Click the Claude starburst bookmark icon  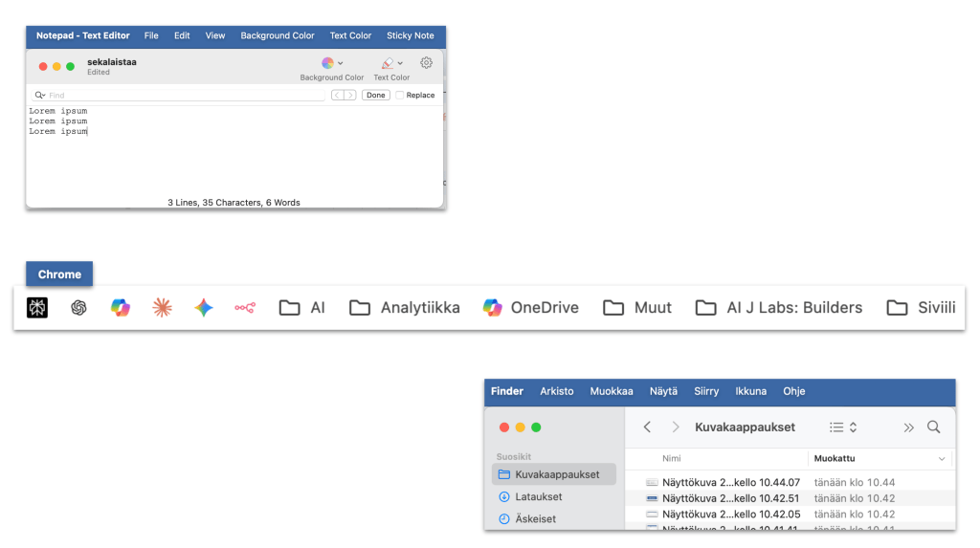point(162,308)
